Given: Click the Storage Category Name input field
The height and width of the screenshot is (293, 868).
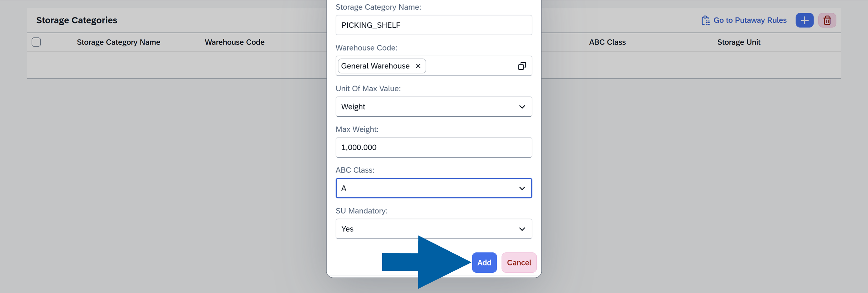Looking at the screenshot, I should click(433, 25).
